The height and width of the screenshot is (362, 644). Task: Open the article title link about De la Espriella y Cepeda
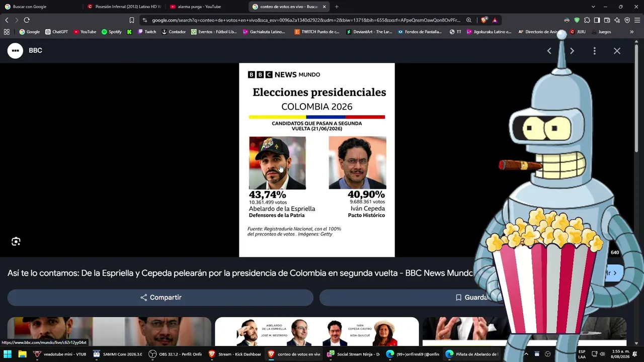240,273
